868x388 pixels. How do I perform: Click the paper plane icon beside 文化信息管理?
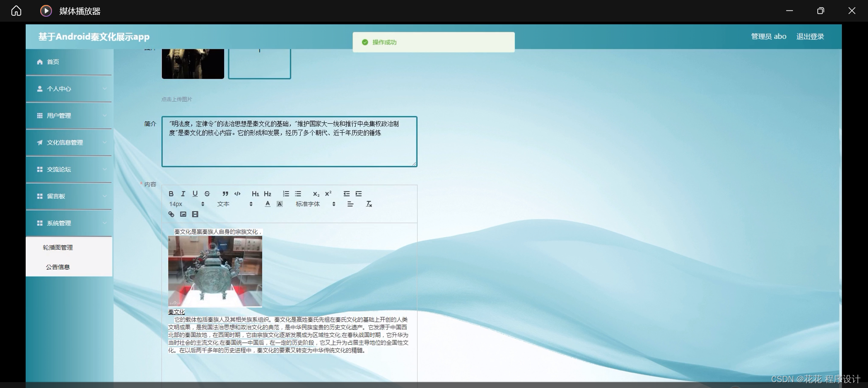[x=40, y=143]
